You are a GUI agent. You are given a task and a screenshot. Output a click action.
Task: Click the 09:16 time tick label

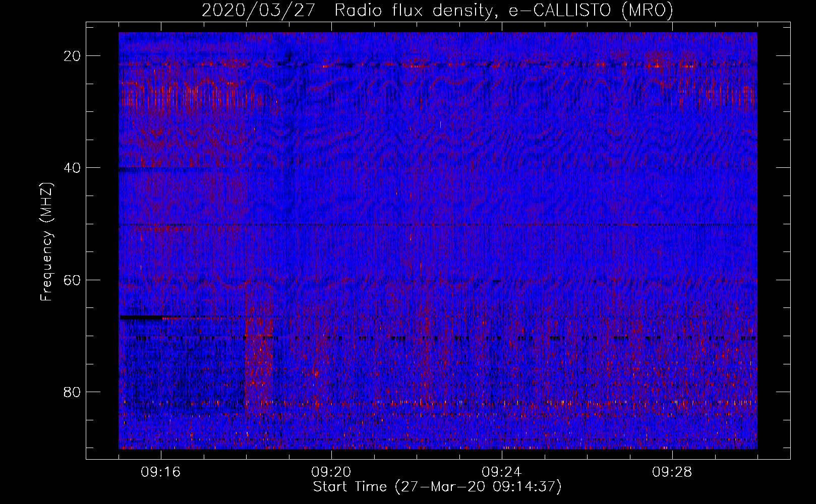(x=161, y=472)
